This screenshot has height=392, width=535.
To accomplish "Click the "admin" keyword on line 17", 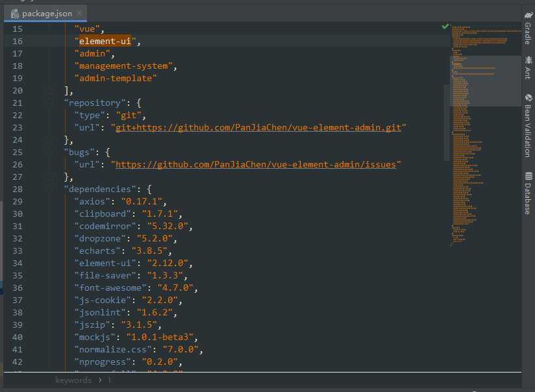I will click(x=92, y=54).
